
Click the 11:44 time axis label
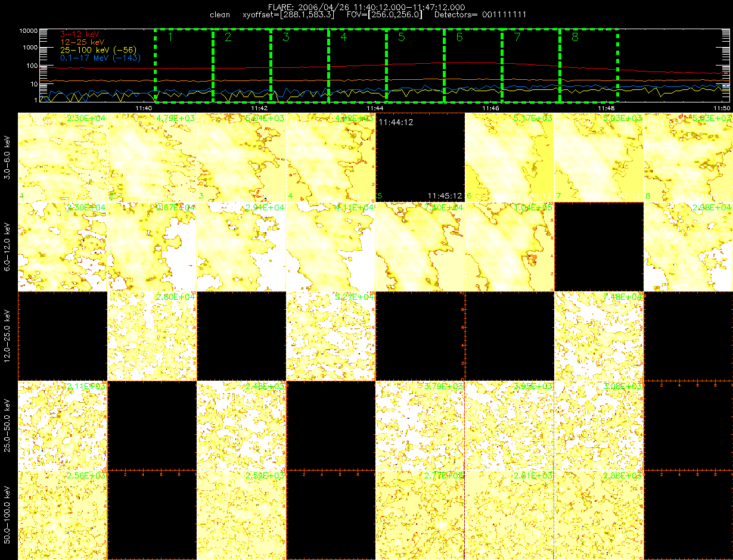375,108
